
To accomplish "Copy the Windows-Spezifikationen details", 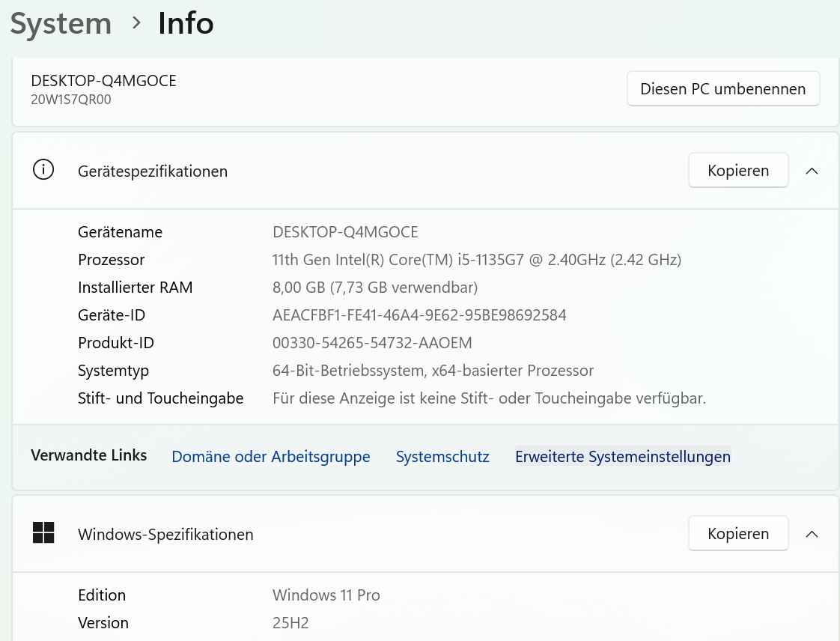I will coord(738,533).
